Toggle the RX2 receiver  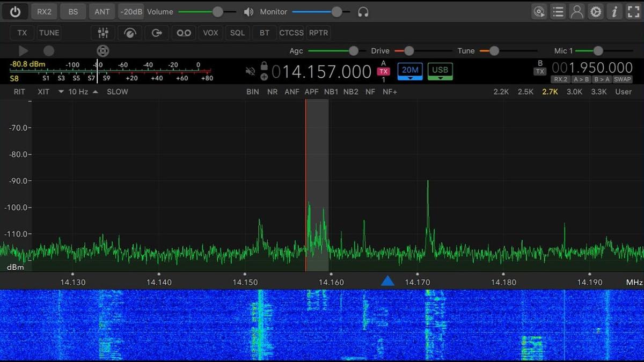click(44, 11)
